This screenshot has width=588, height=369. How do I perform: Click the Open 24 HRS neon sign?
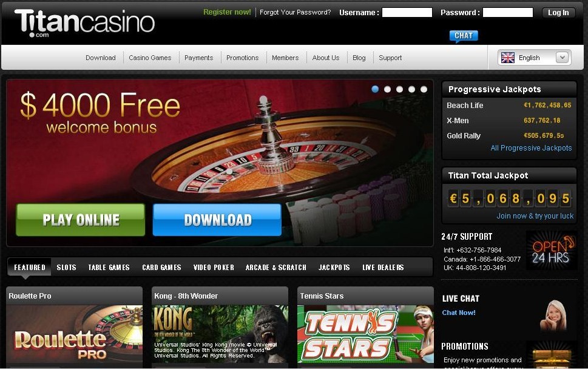(551, 251)
